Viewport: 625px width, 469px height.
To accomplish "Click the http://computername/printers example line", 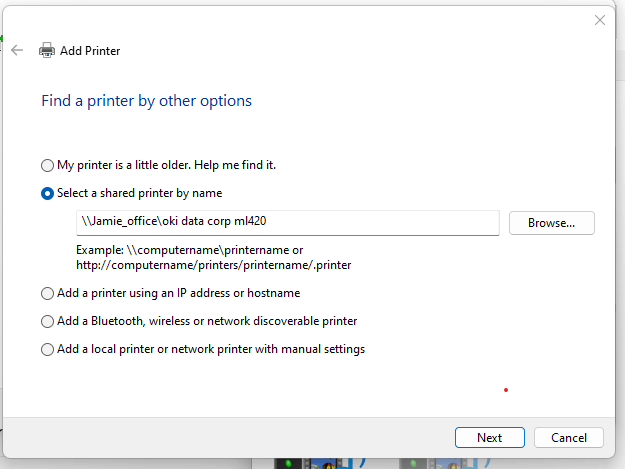I will (x=214, y=265).
